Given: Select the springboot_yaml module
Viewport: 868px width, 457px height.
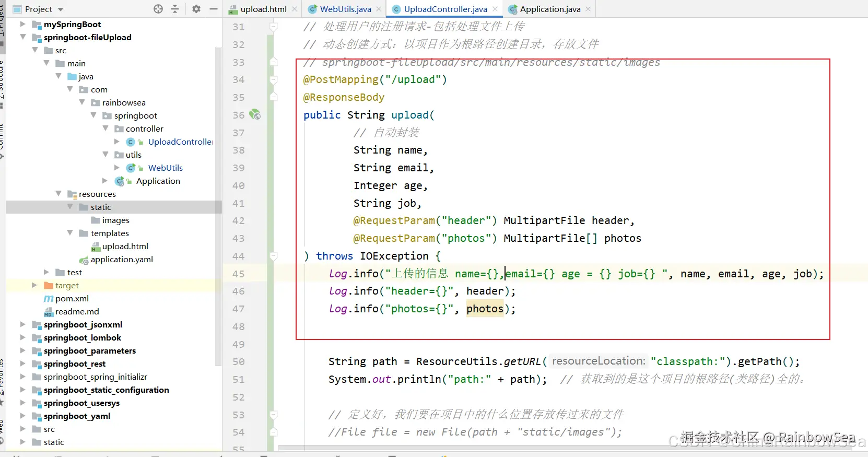Looking at the screenshot, I should 77,416.
